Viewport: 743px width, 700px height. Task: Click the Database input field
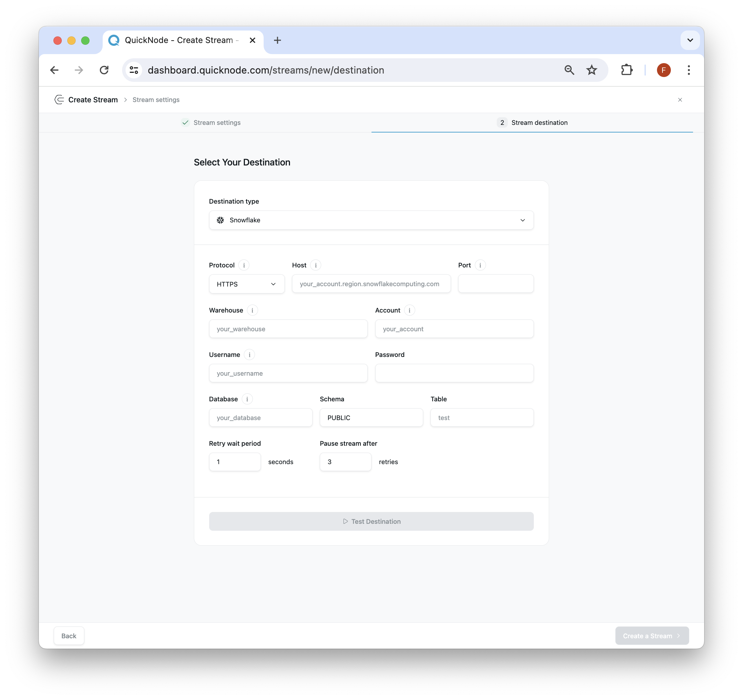tap(261, 418)
